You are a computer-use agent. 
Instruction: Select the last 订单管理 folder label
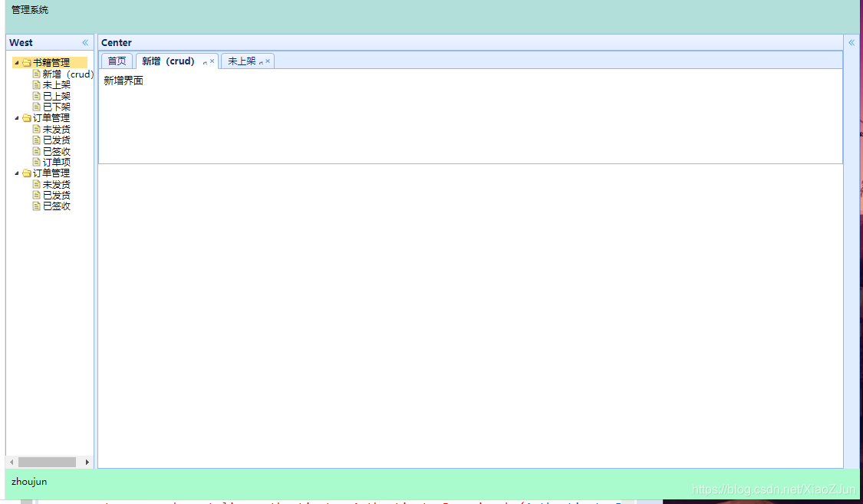(x=51, y=173)
